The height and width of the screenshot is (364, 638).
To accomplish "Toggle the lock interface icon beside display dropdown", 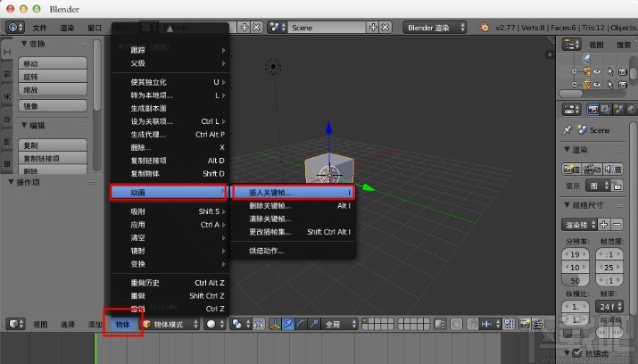I will pos(617,186).
